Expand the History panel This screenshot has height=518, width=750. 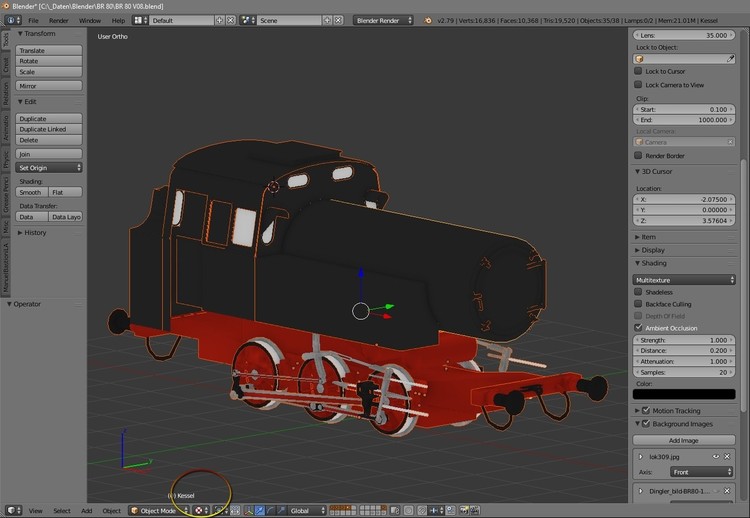click(20, 232)
